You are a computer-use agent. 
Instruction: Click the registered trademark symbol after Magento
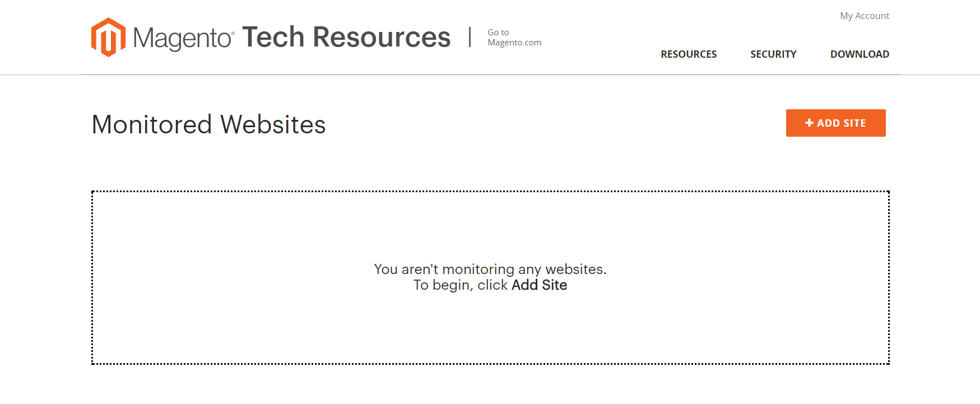click(233, 34)
